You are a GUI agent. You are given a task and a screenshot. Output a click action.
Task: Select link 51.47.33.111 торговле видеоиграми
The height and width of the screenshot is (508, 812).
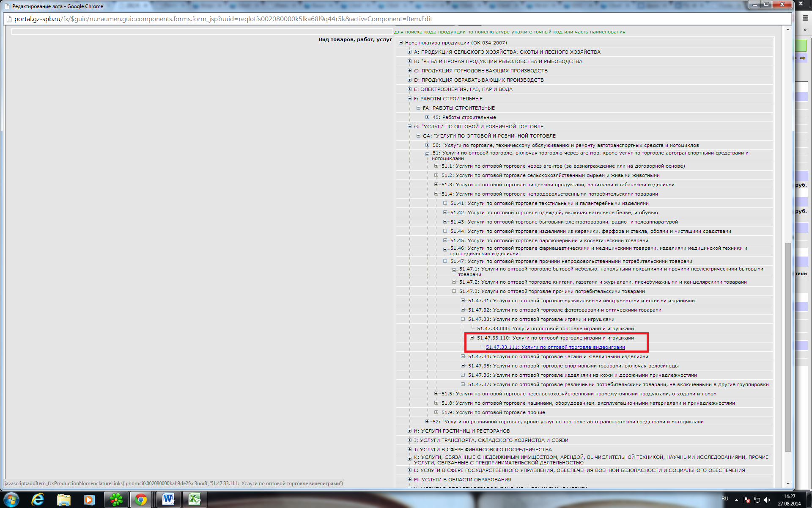555,347
